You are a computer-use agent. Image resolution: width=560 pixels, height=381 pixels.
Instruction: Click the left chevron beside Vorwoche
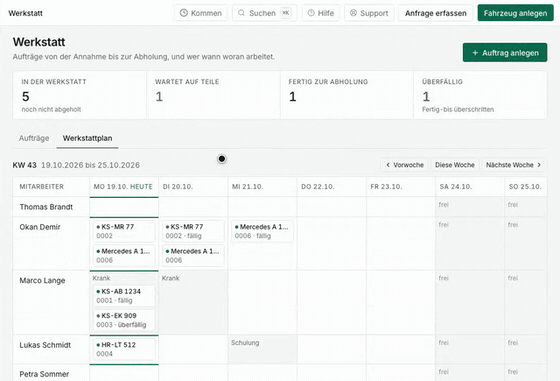click(x=388, y=165)
